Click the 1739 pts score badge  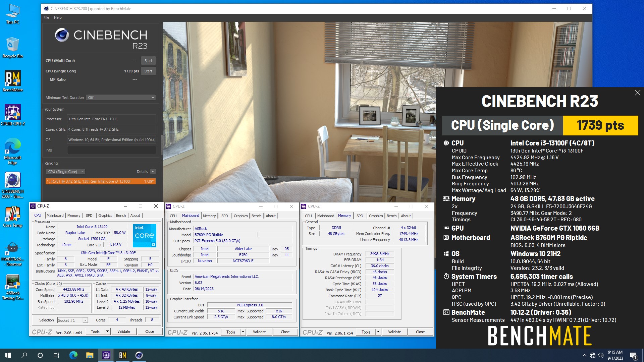point(600,125)
